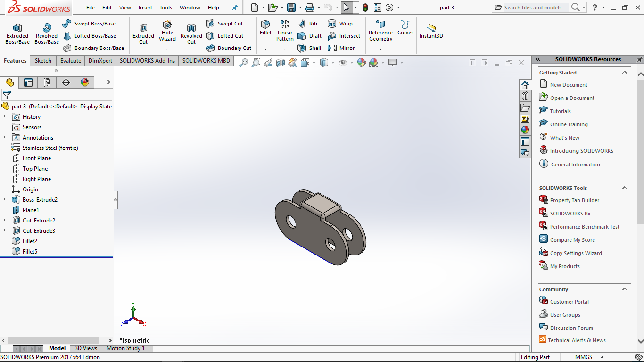
Task: Choose the Swept Cut feature
Action: [x=225, y=24]
